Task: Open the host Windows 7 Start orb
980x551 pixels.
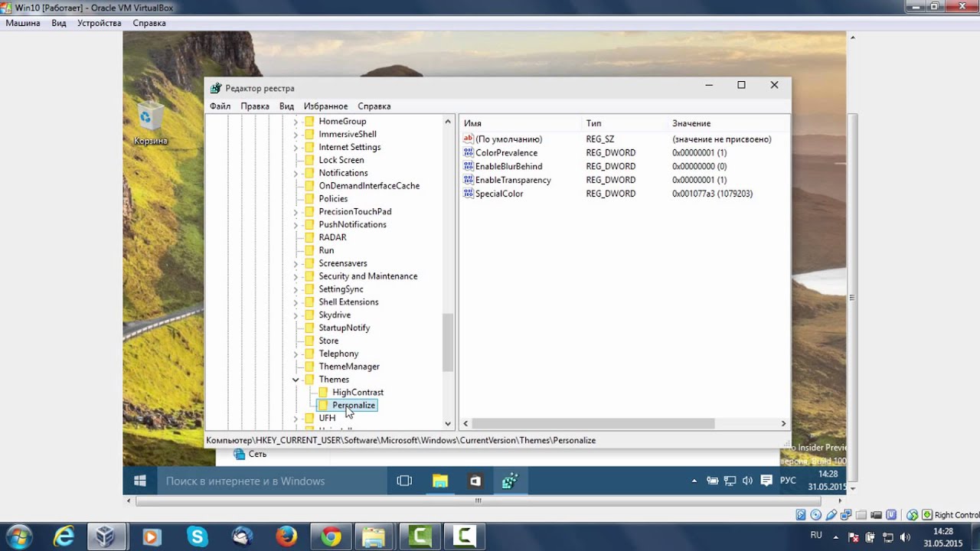Action: [x=18, y=536]
